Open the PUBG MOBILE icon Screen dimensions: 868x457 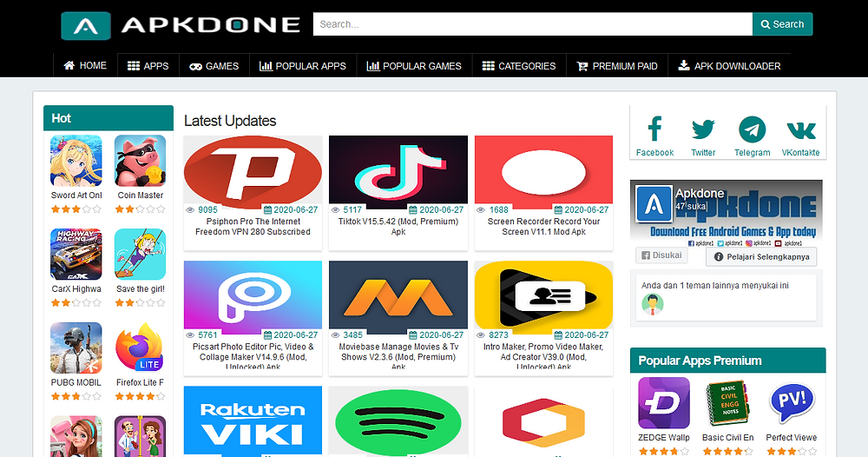[x=76, y=348]
